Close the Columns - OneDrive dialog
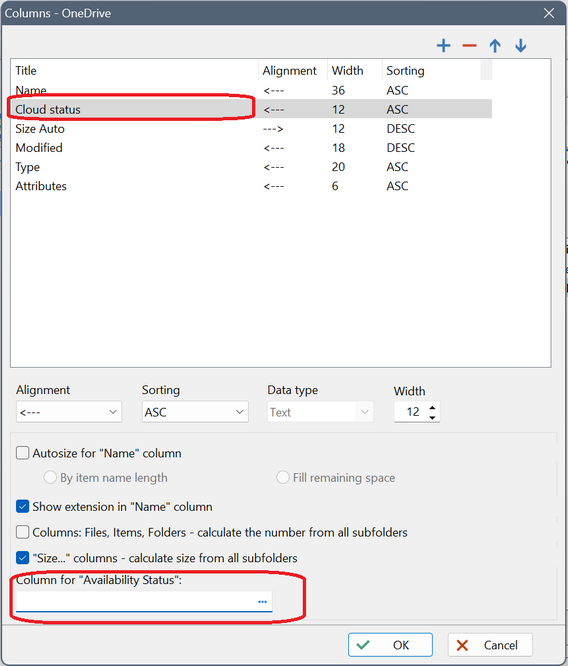The width and height of the screenshot is (568, 666). tap(549, 13)
